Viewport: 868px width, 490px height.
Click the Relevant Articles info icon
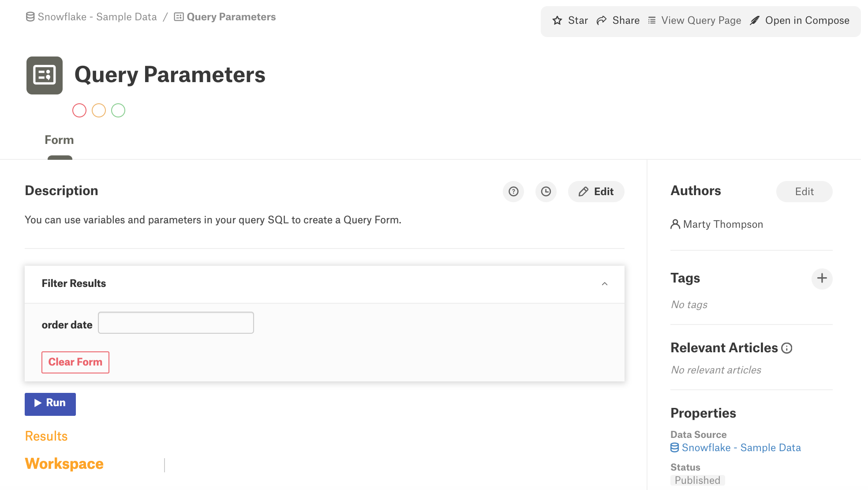pos(786,348)
